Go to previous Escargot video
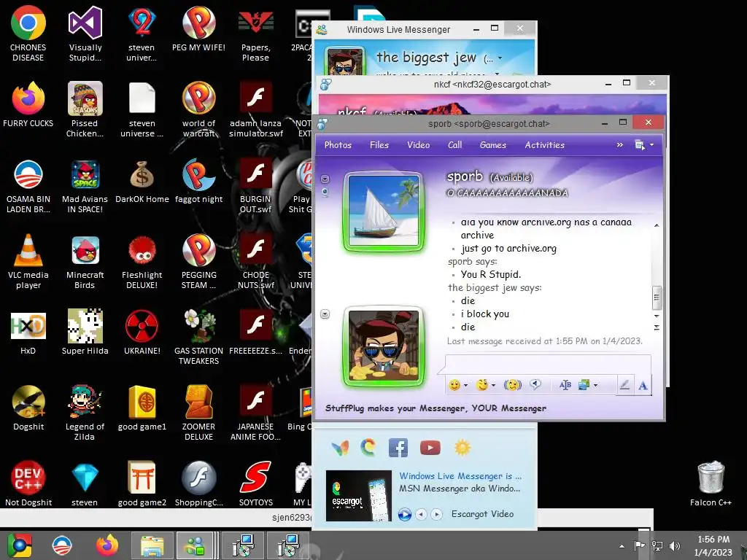This screenshot has height=560, width=747. [x=421, y=514]
